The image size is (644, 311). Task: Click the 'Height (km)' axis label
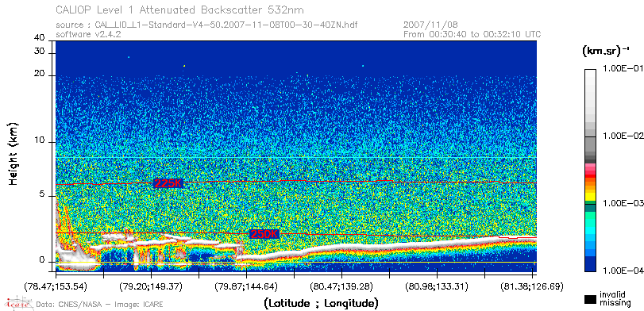point(13,154)
